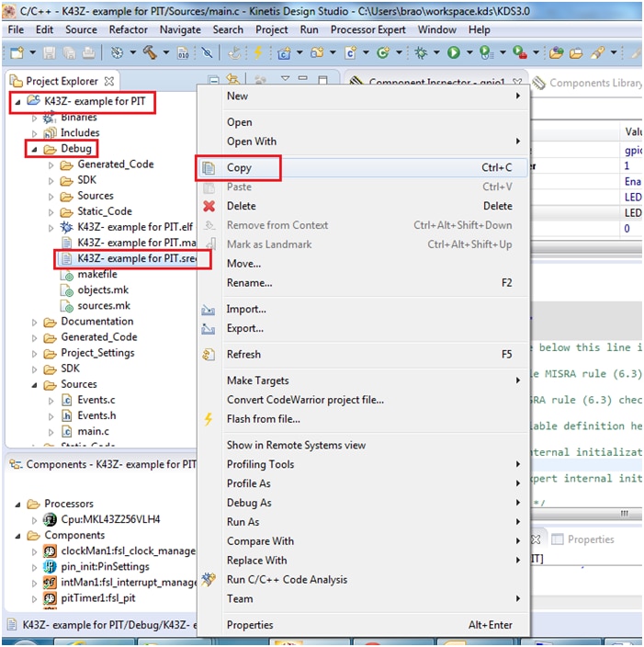
Task: Select the main.c file
Action: pyautogui.click(x=93, y=432)
